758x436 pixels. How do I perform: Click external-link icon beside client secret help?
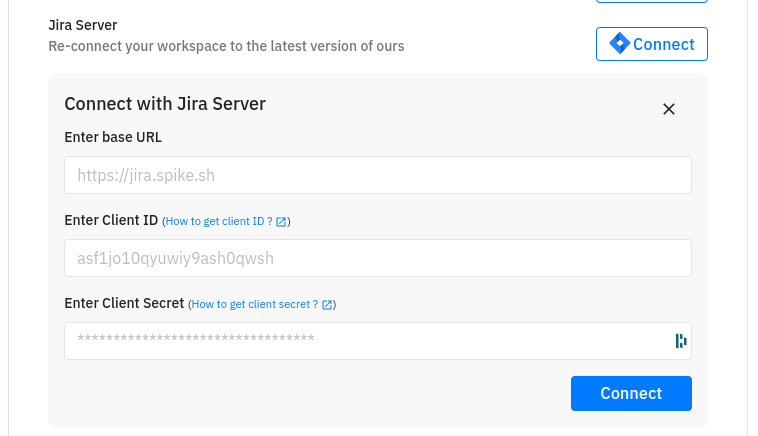[x=327, y=304]
